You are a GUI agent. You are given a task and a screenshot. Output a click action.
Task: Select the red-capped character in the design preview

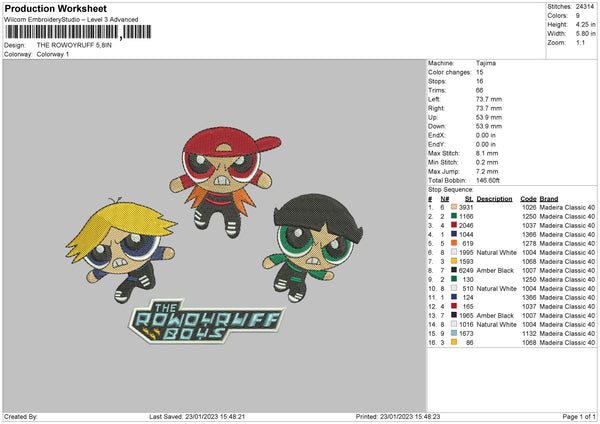(225, 182)
